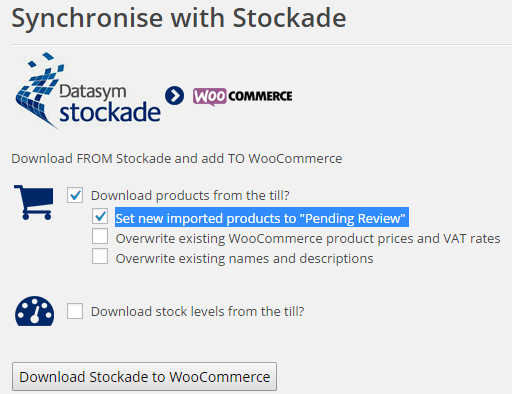The image size is (512, 394).
Task: Click the black COMMERCE wordmark
Action: pyautogui.click(x=260, y=96)
